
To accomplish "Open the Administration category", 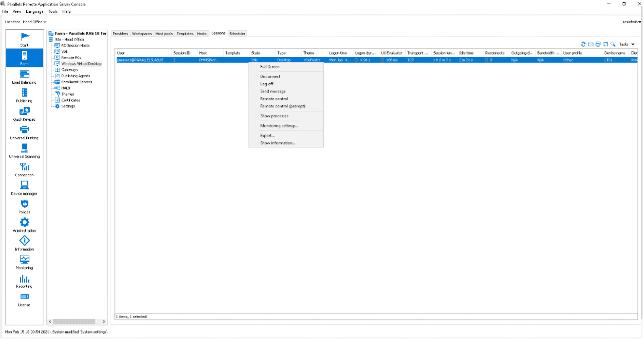I will 24,225.
